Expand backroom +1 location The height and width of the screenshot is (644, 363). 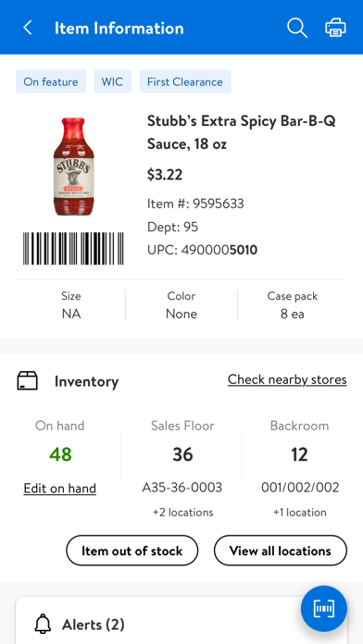(x=300, y=513)
